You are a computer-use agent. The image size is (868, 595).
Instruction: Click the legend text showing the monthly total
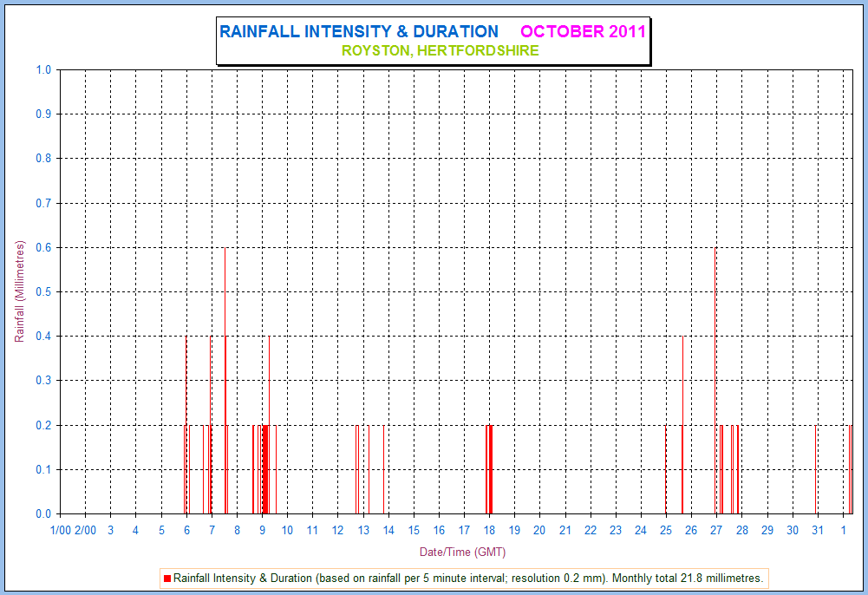pos(468,578)
